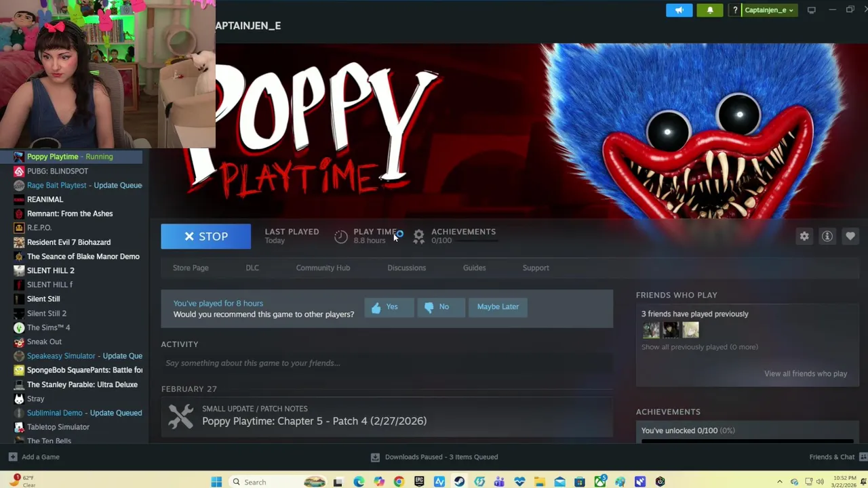Open File Explorer from taskbar
Screen dimensions: 868x488
540,482
